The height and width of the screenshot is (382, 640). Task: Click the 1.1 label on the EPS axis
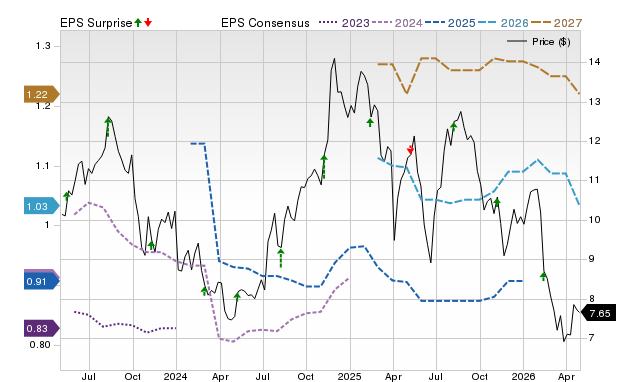point(43,166)
